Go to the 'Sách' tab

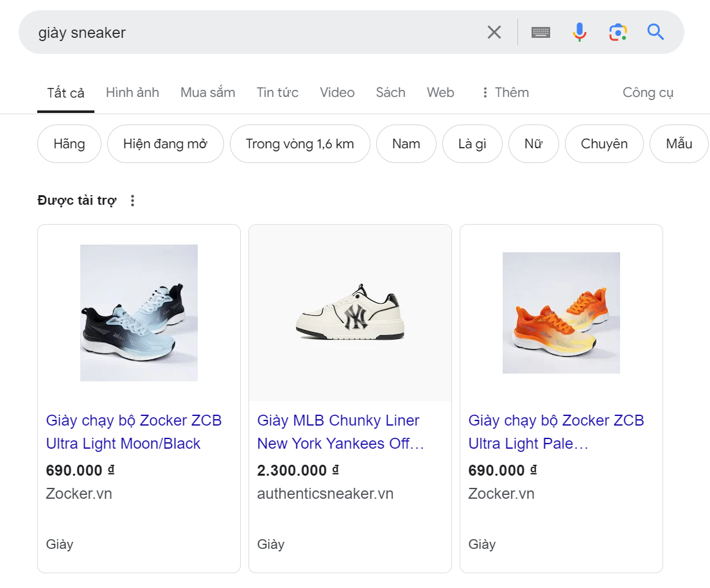390,92
